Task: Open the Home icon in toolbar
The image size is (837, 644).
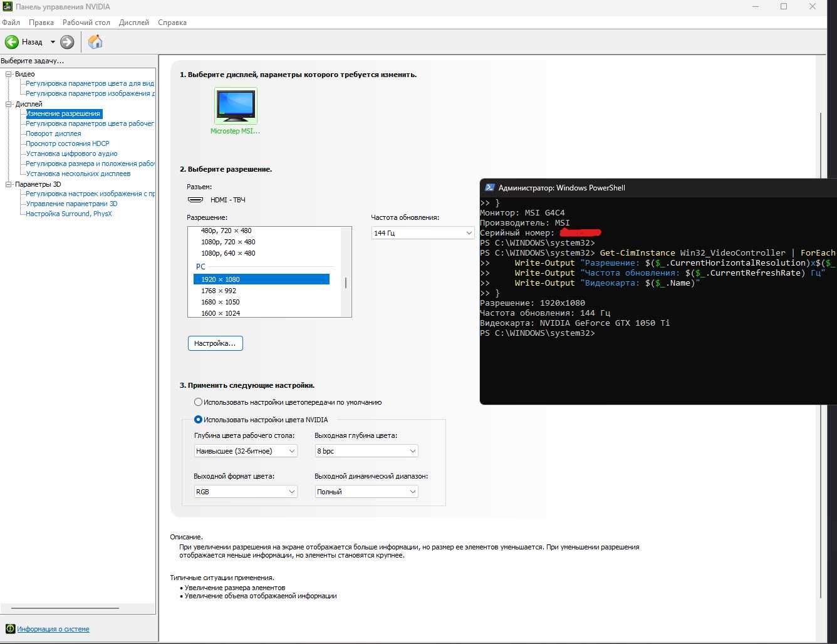Action: [x=95, y=42]
